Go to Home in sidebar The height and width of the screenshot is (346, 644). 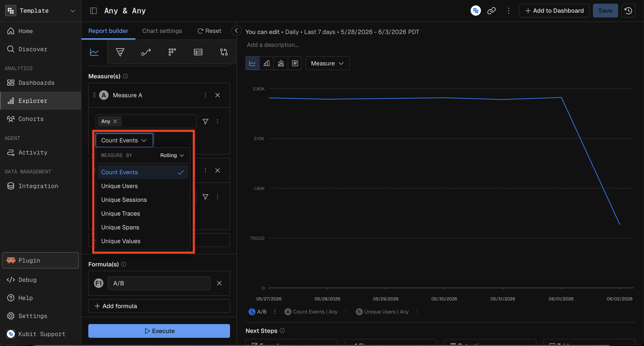(x=40, y=31)
